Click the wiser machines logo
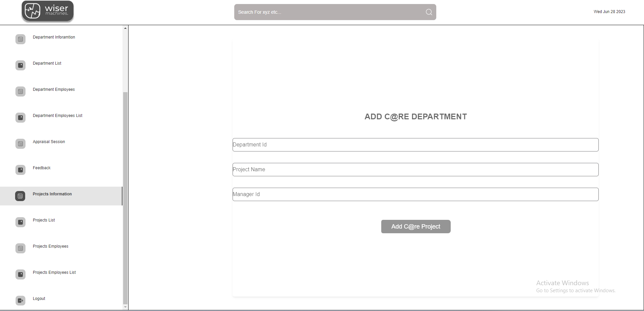The image size is (644, 311). click(47, 11)
